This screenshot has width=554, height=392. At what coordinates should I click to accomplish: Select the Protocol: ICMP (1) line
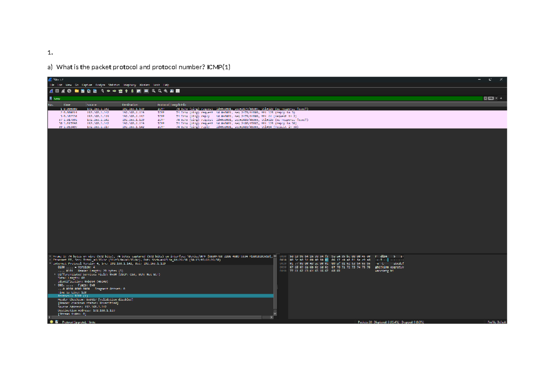[x=160, y=296]
